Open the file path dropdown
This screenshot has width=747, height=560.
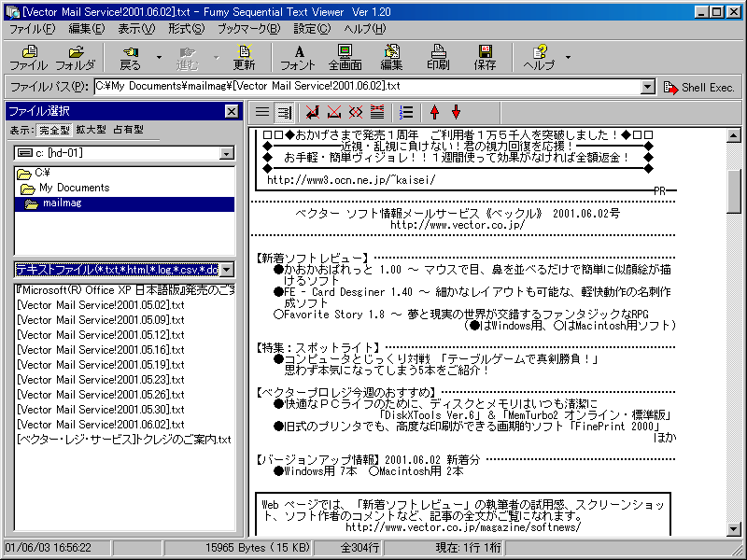point(648,87)
